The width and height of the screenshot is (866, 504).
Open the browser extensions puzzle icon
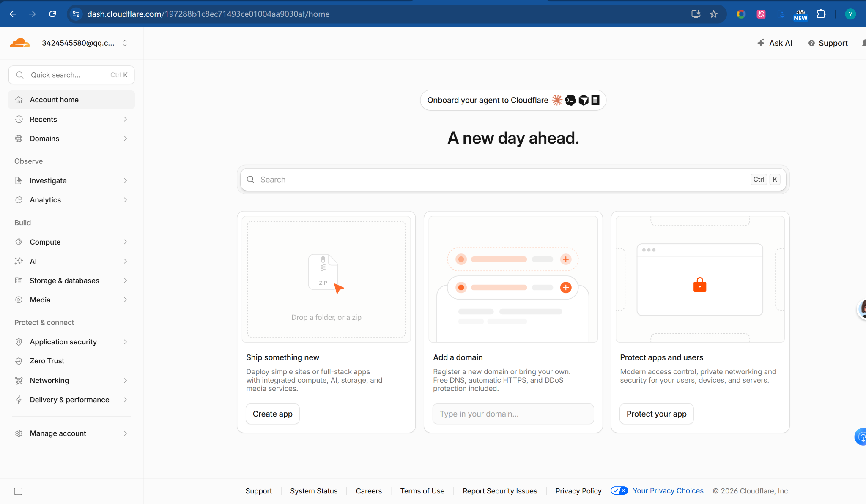pyautogui.click(x=821, y=14)
